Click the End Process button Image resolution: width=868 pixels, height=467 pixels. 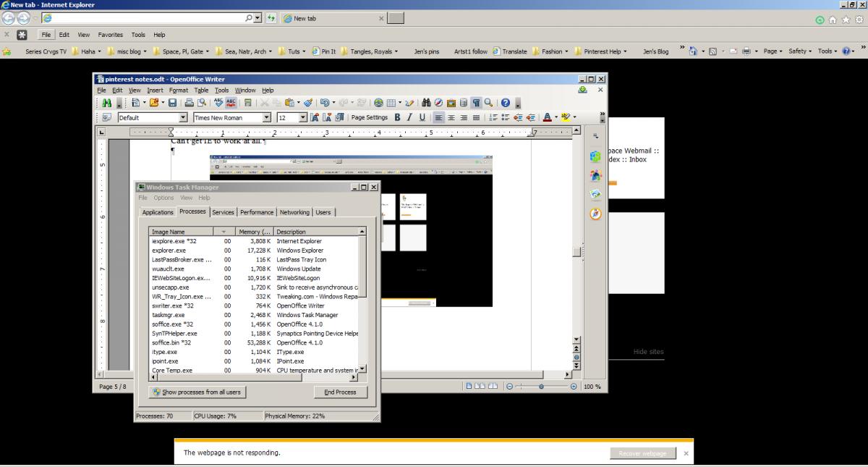click(x=341, y=392)
